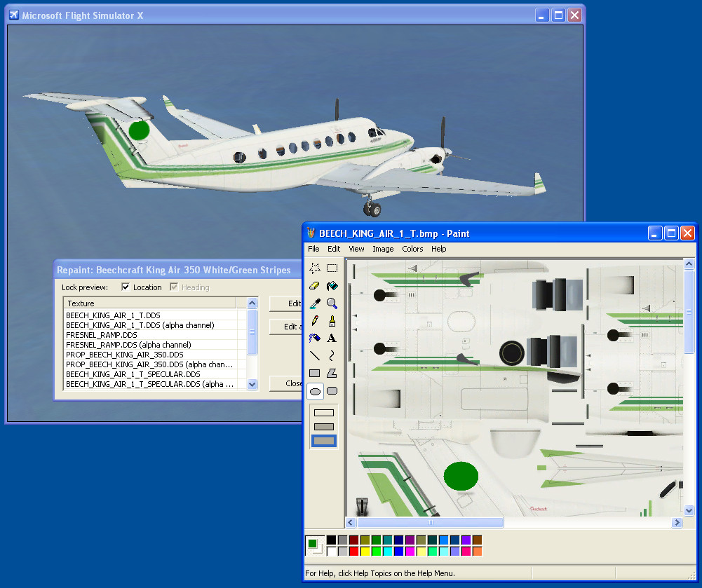Open the File menu in Paint

313,249
